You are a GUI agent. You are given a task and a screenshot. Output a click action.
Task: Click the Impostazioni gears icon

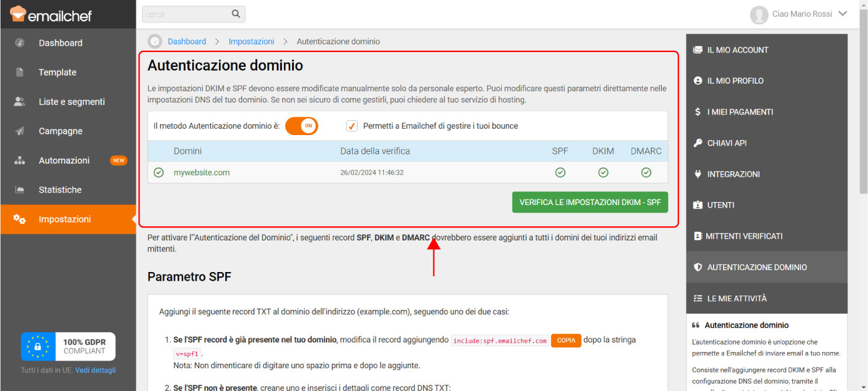(x=20, y=219)
